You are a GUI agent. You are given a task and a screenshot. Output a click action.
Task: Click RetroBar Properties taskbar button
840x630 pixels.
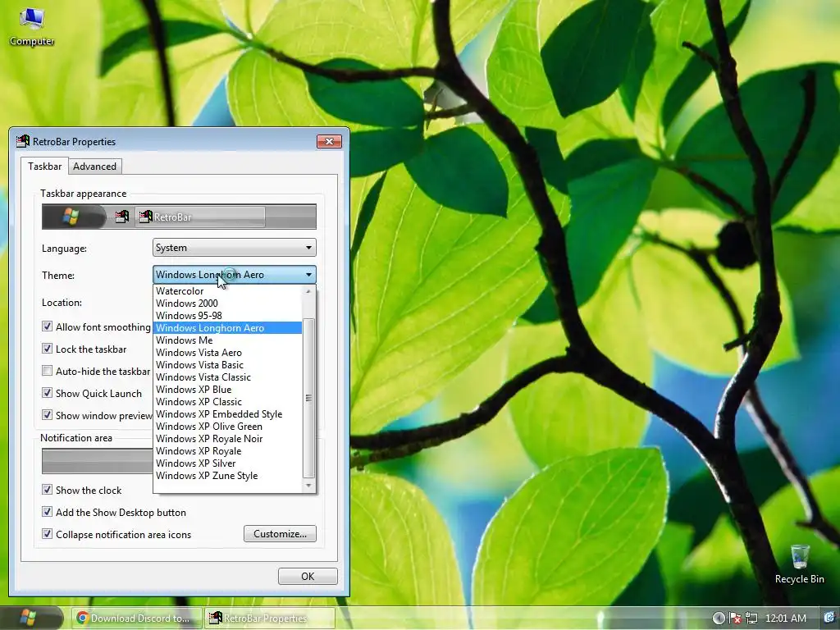coord(270,619)
